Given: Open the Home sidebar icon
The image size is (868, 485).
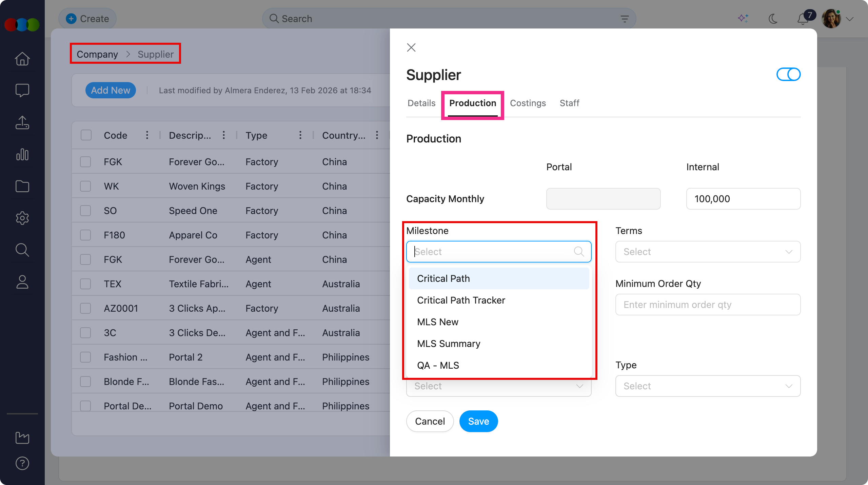Looking at the screenshot, I should [x=22, y=59].
